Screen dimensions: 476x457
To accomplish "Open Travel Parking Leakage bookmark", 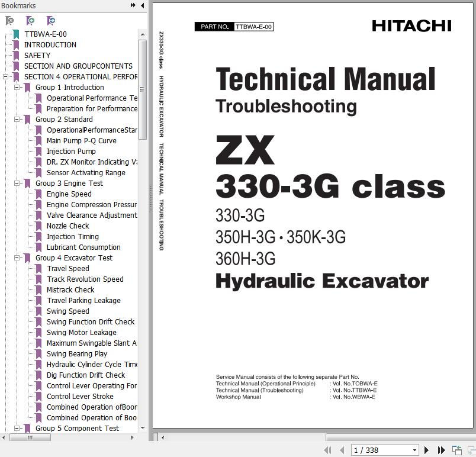I will [83, 300].
